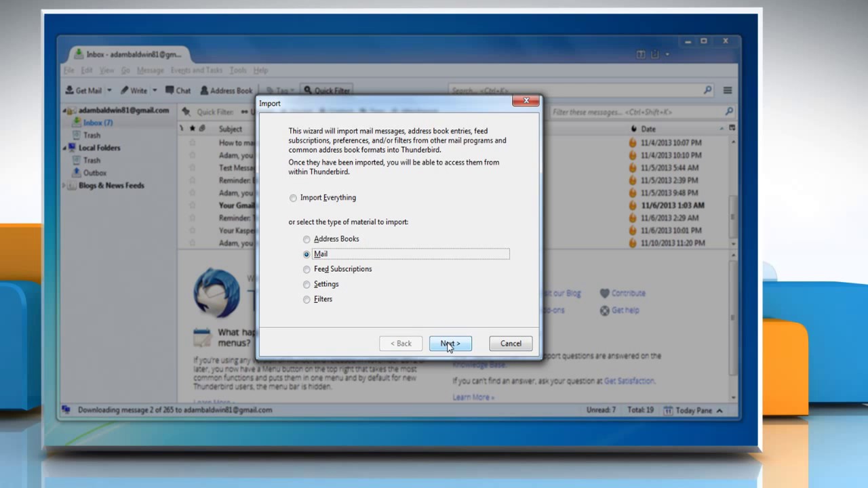Click the junk flame column header icon
This screenshot has width=868, height=488.
click(x=633, y=129)
